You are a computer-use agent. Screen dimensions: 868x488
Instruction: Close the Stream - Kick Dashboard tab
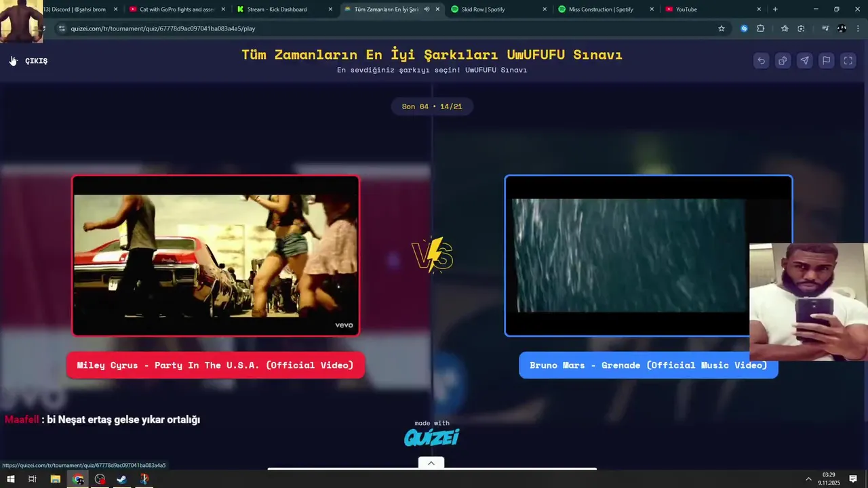coord(330,9)
